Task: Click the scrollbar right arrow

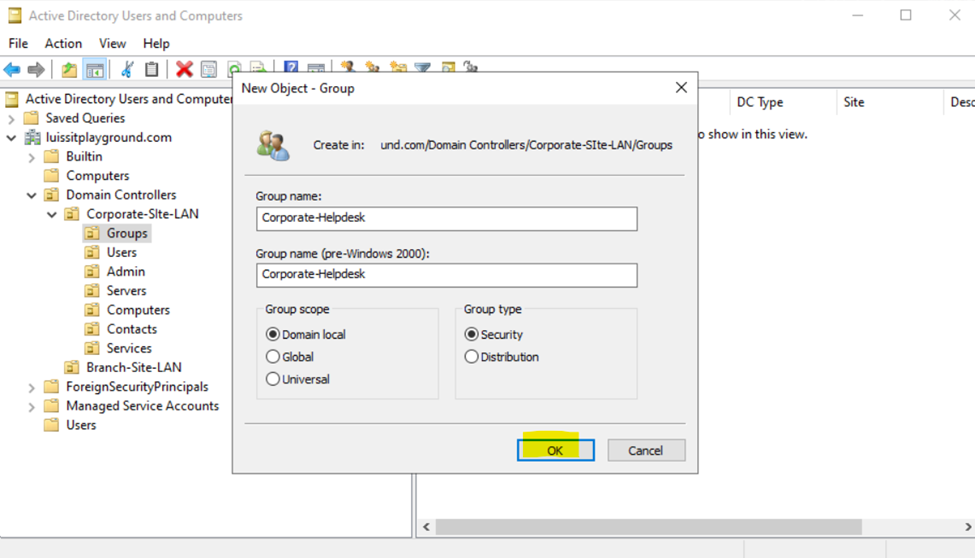Action: (x=968, y=527)
